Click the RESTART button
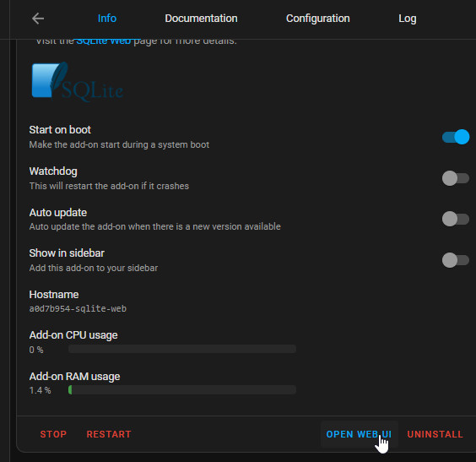The width and height of the screenshot is (476, 462). coord(109,434)
